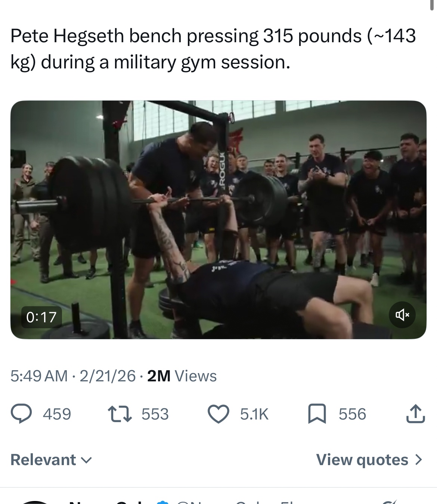Open the first reply's profile avatar
This screenshot has height=504, width=437.
click(35, 502)
